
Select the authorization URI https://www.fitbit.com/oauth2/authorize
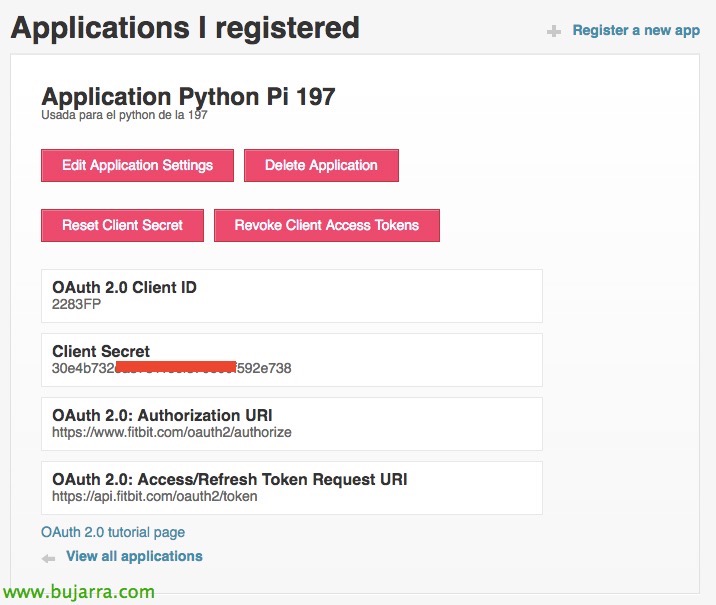tap(172, 432)
